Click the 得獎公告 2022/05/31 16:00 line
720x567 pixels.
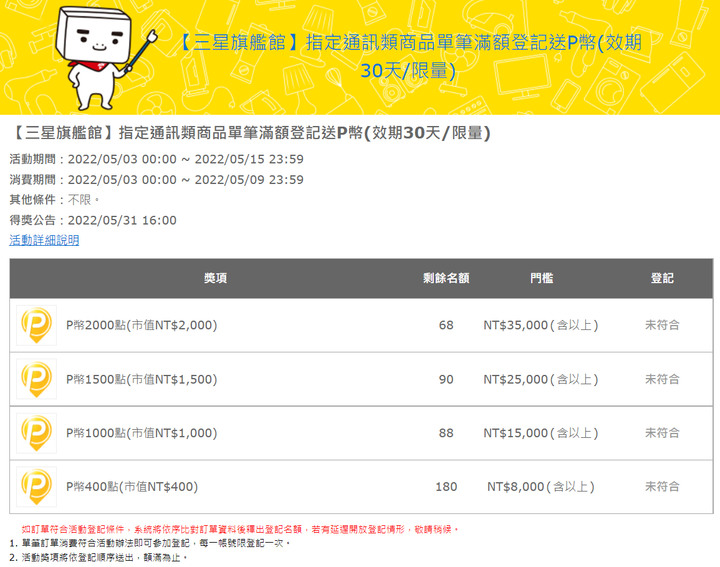93,220
